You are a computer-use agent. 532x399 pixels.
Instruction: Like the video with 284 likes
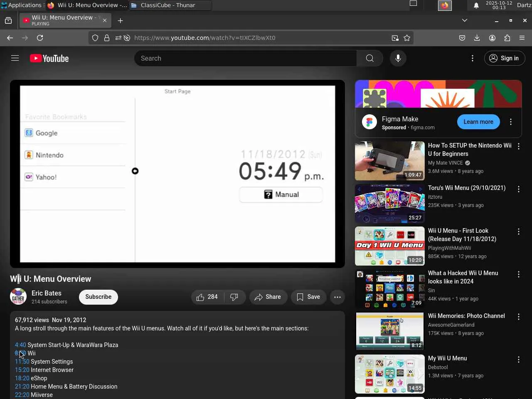click(x=207, y=297)
